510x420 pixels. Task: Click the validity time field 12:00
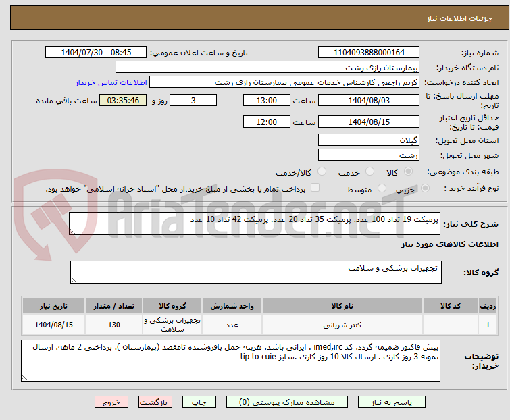point(267,122)
